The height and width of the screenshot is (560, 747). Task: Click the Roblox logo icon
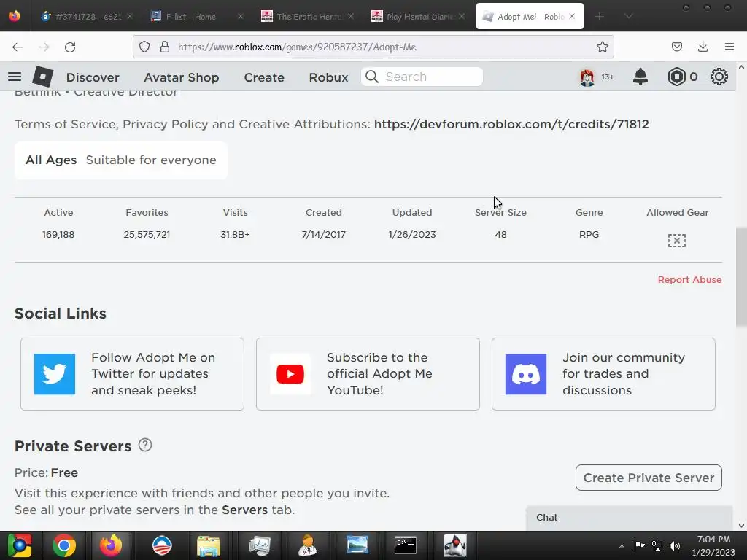(42, 77)
